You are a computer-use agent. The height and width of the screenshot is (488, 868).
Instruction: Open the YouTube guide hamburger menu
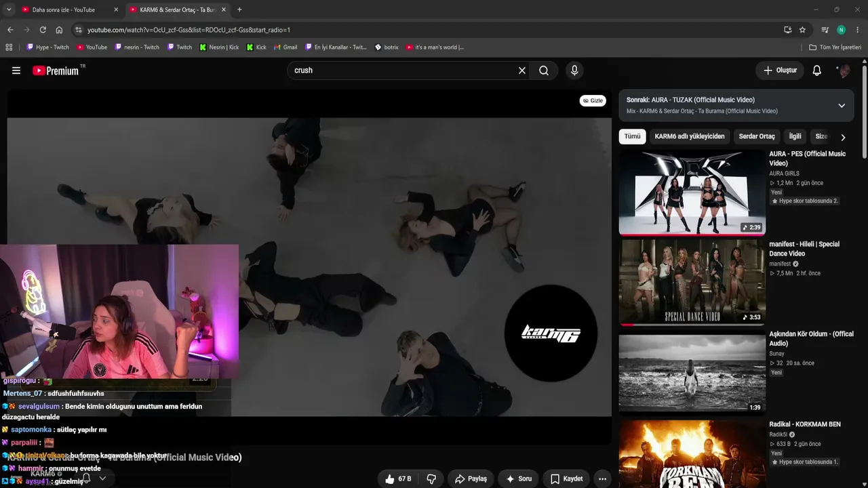click(x=16, y=70)
